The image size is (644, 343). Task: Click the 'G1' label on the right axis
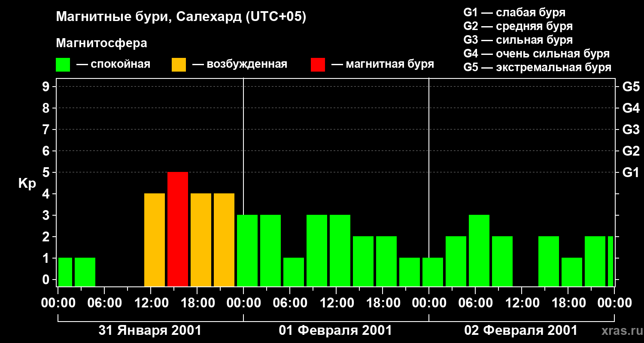(631, 172)
